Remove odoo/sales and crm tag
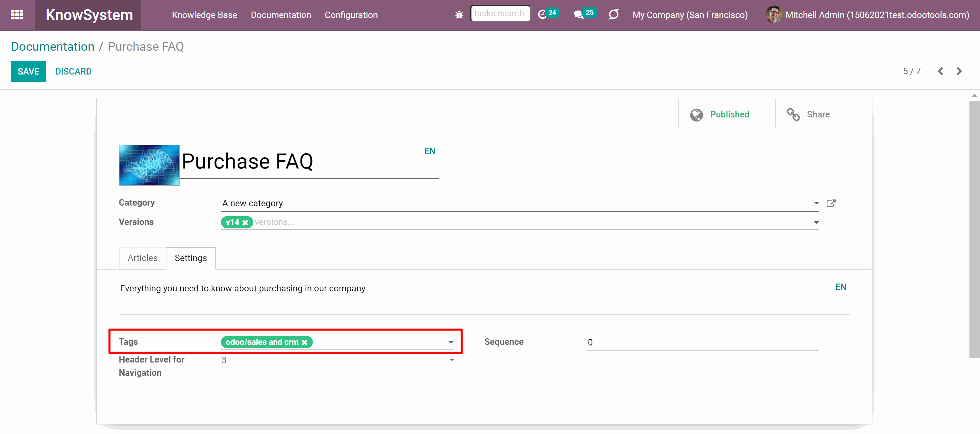The height and width of the screenshot is (434, 980). click(304, 342)
